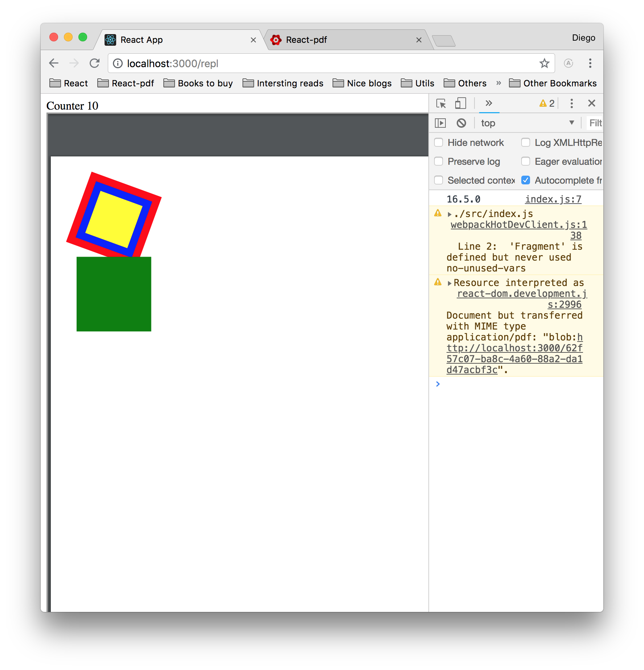
Task: Clear the console messages
Action: (x=461, y=123)
